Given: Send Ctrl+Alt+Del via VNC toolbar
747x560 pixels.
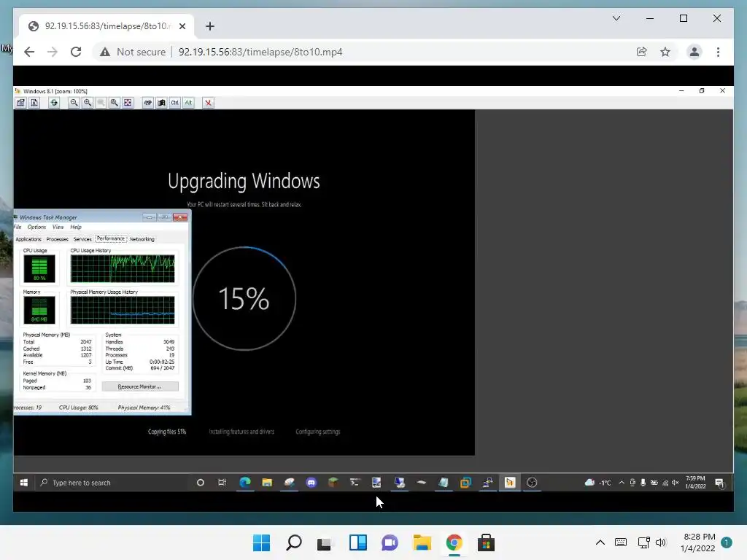Looking at the screenshot, I should click(x=147, y=102).
